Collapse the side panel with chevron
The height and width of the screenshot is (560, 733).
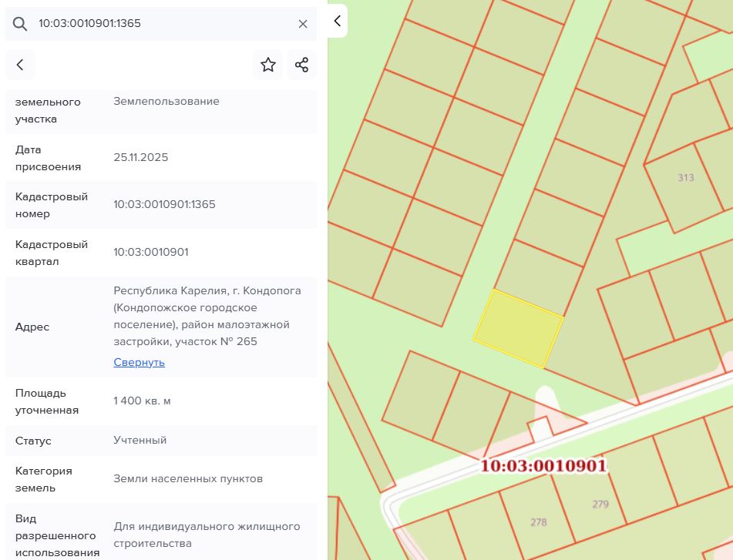337,21
